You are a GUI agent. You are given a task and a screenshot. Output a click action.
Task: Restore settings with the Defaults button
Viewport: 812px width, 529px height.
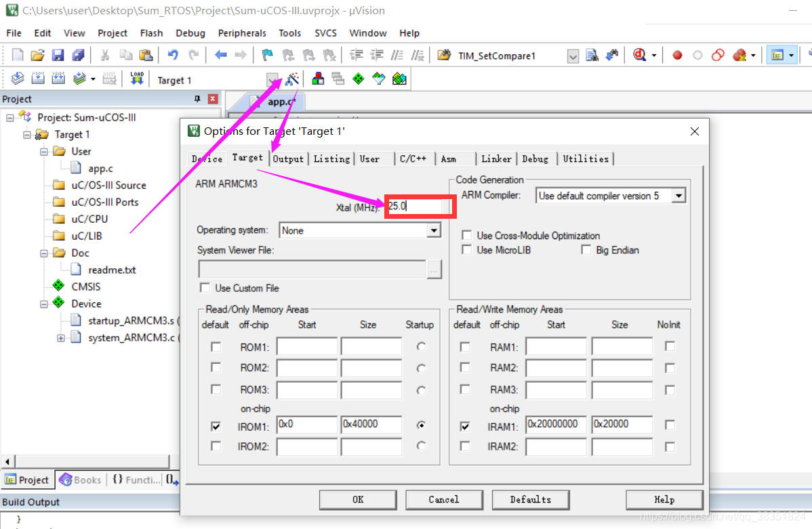[530, 499]
